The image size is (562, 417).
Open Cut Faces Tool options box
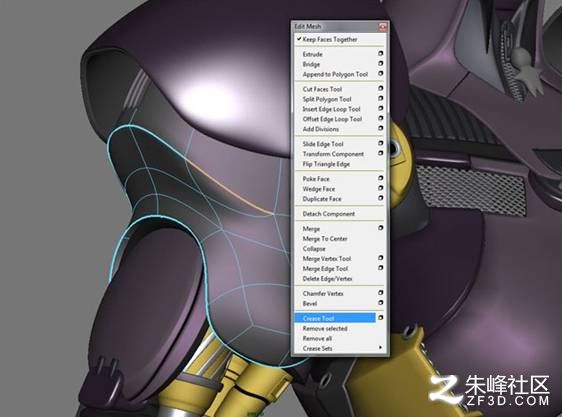pos(381,88)
